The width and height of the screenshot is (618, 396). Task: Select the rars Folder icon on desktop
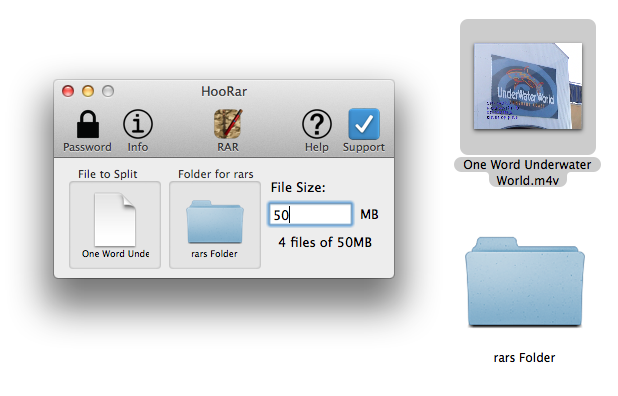tap(525, 282)
